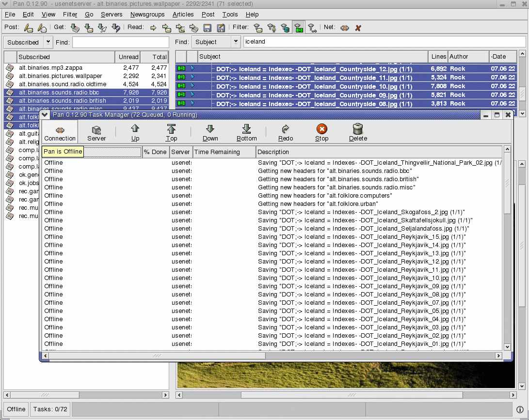Click the Post to newsgroup pencil icon
The width and height of the screenshot is (529, 420).
tap(29, 28)
